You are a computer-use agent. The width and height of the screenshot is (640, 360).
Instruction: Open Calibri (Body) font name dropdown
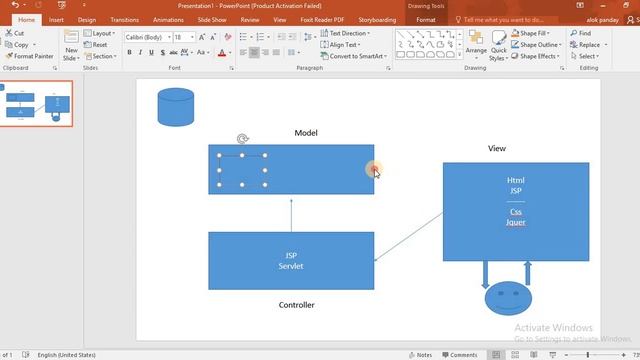(169, 37)
